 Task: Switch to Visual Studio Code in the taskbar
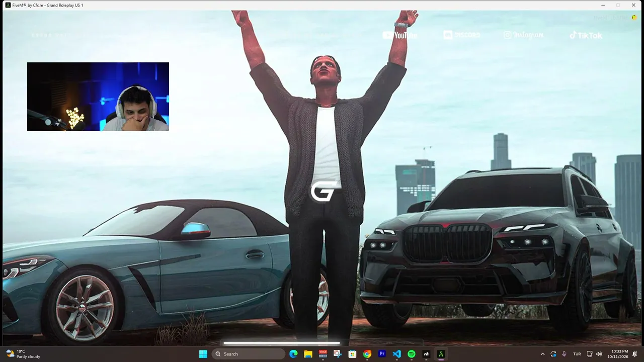click(x=396, y=354)
